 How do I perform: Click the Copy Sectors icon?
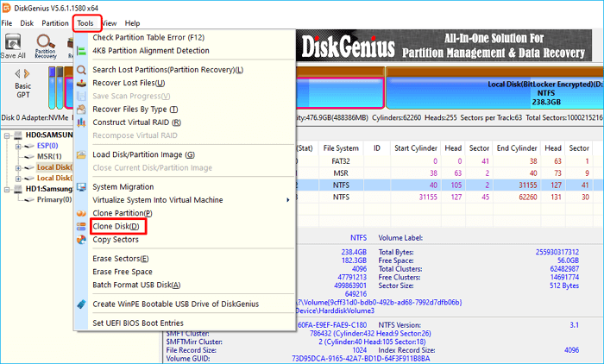pos(81,240)
